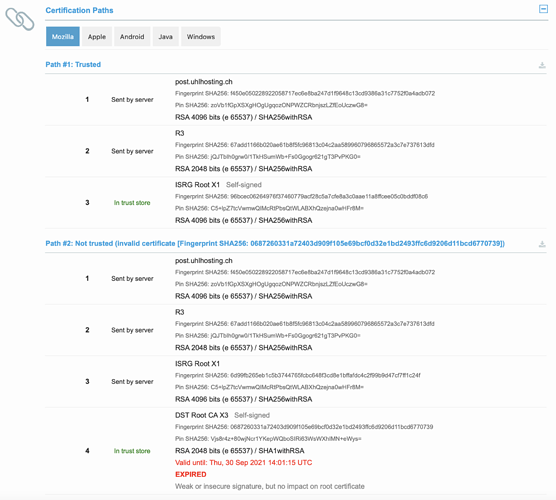Click DST Root CA X3 certificate name
The image size is (556, 500).
(x=201, y=415)
